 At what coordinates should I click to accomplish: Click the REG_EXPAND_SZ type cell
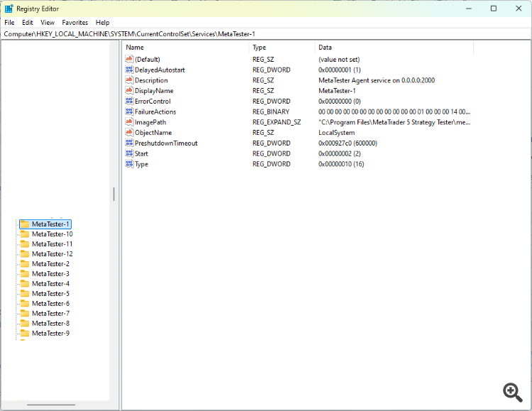[277, 122]
